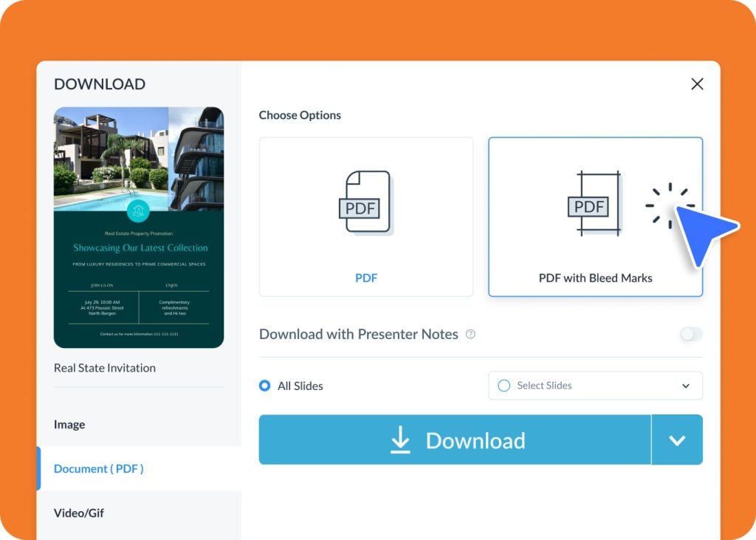The height and width of the screenshot is (540, 756).
Task: Close the Download dialog with the X
Action: coord(696,84)
